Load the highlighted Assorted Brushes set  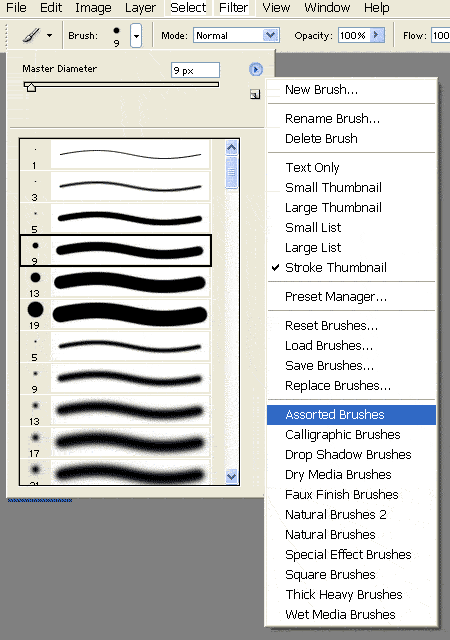point(351,415)
